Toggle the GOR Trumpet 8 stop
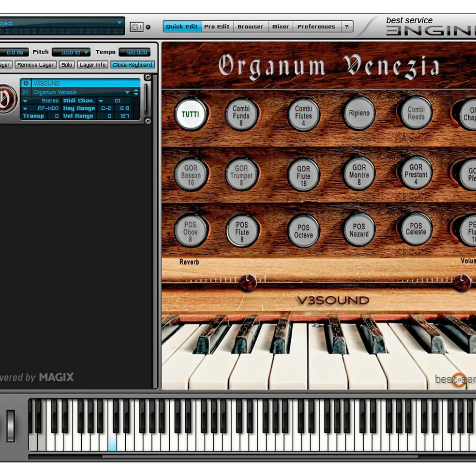 click(241, 174)
